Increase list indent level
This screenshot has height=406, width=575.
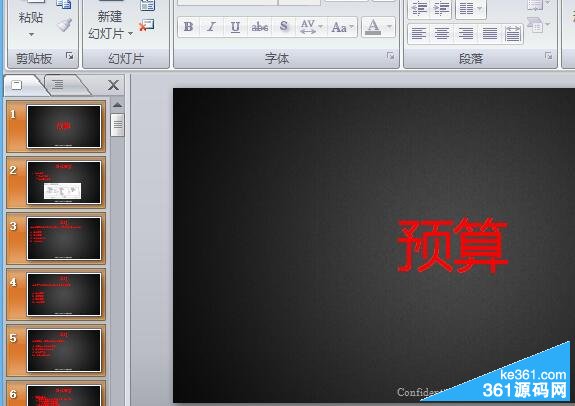point(441,8)
